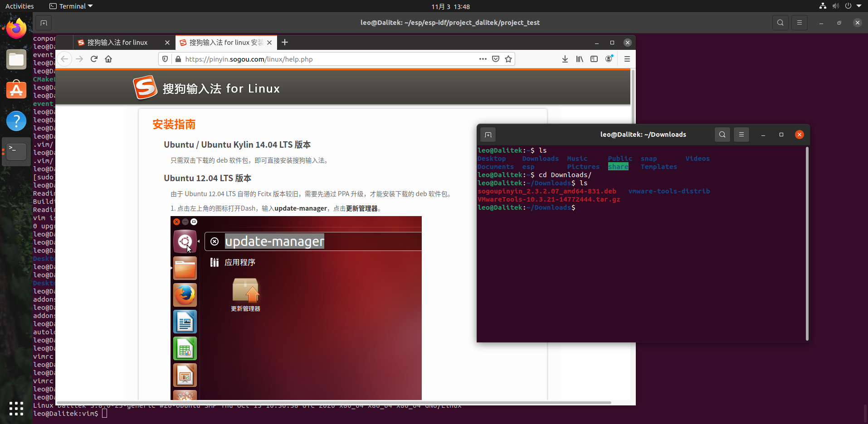Open Help from the dock
The width and height of the screenshot is (868, 424).
click(x=16, y=120)
